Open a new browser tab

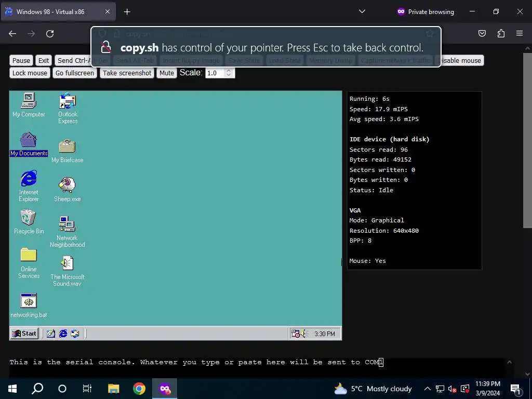127,12
